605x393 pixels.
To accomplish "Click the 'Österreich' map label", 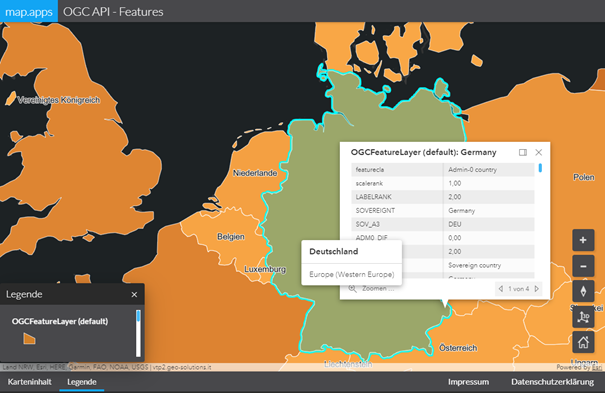I will click(x=458, y=348).
